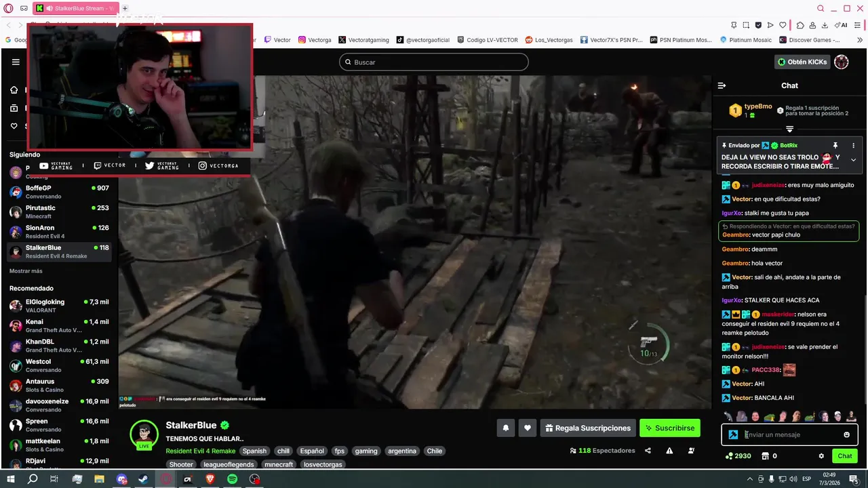Open Spreen recommended channel
The width and height of the screenshot is (868, 488).
click(59, 425)
